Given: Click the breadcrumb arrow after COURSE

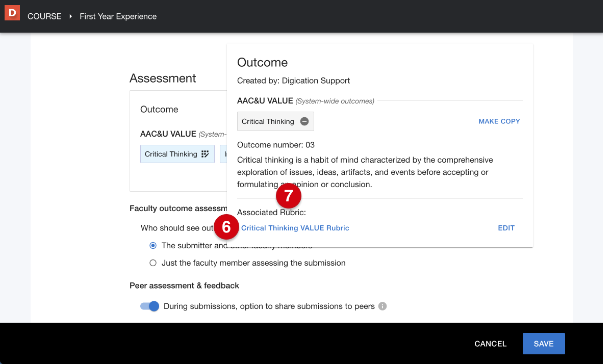Looking at the screenshot, I should pyautogui.click(x=70, y=16).
